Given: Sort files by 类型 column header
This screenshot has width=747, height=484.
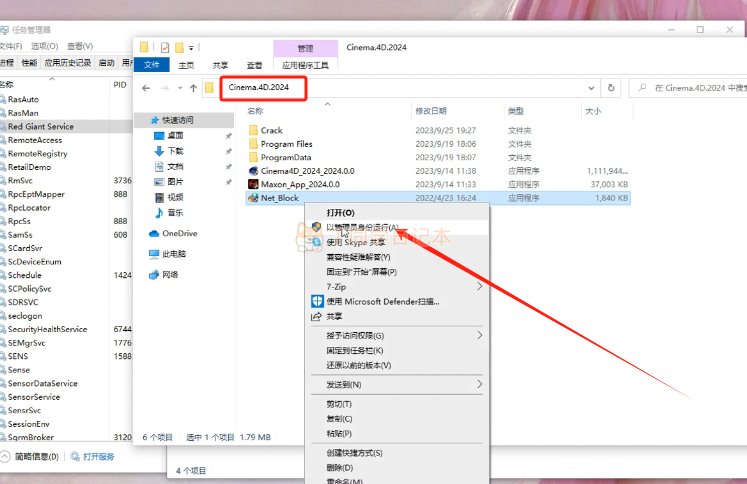Looking at the screenshot, I should coord(515,111).
